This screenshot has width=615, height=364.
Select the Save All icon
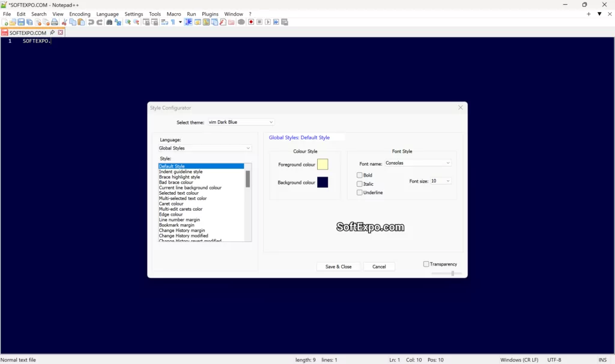click(x=29, y=21)
